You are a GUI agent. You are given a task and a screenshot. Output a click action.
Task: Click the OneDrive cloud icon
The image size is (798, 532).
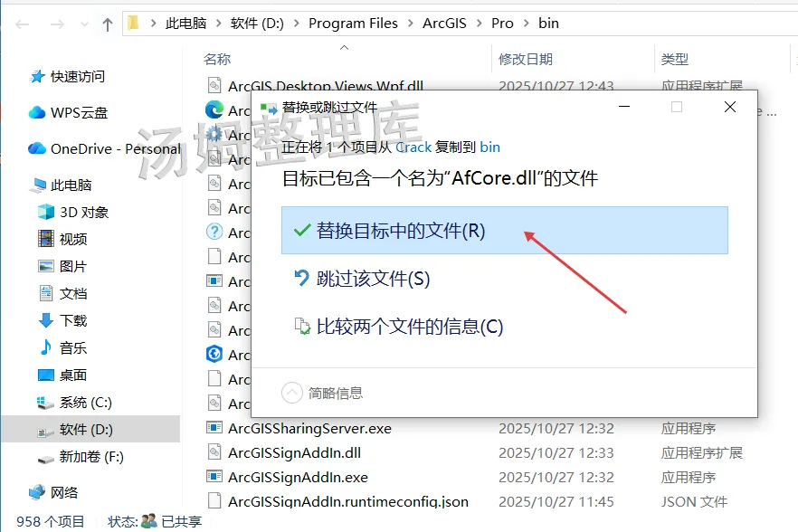(x=37, y=148)
